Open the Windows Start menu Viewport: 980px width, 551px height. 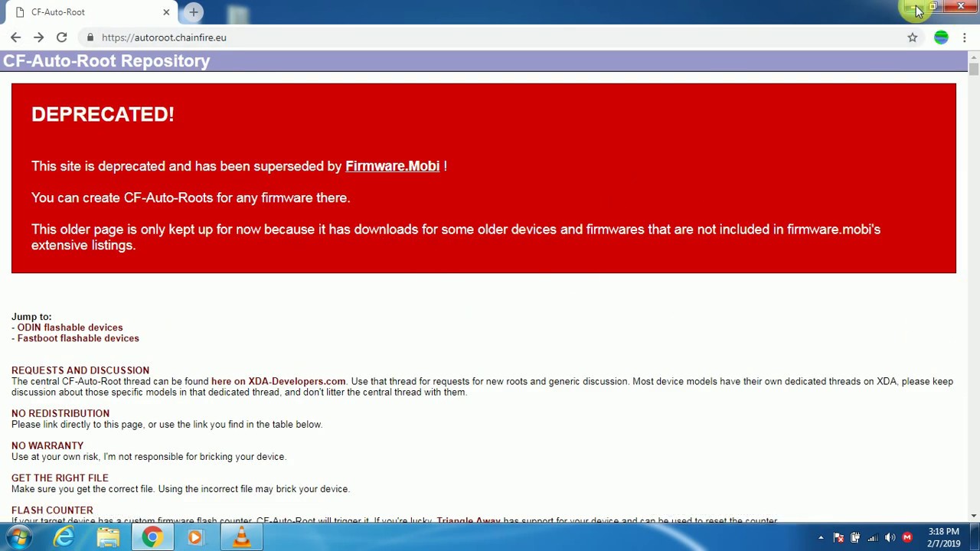tap(18, 537)
